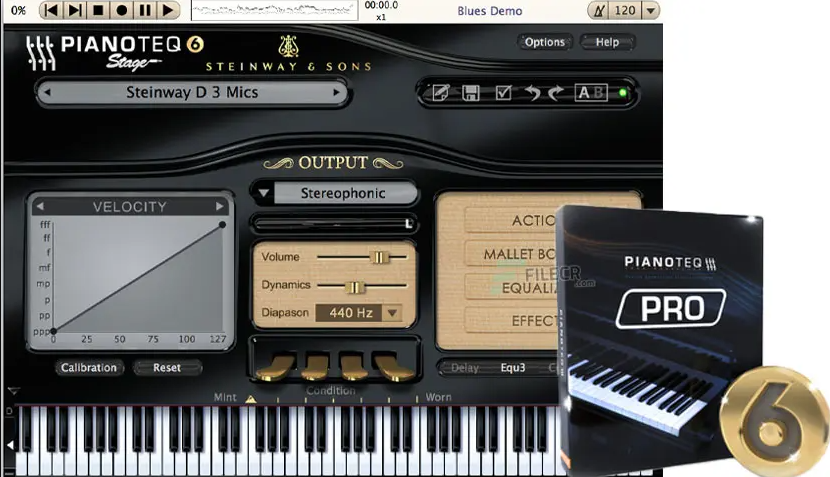The height and width of the screenshot is (477, 830).
Task: Click the 120 tempo value
Action: coord(625,11)
